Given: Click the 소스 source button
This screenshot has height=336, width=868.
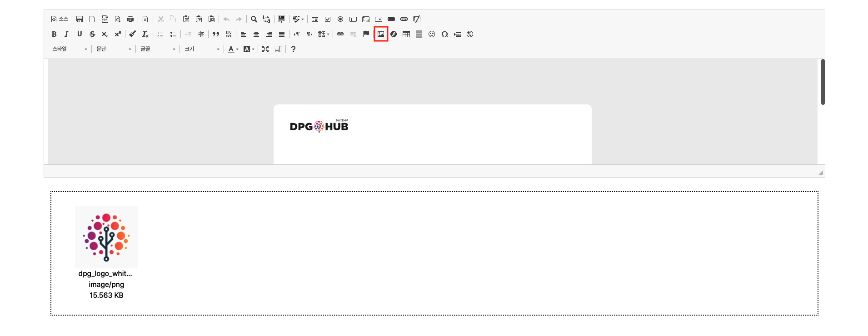Looking at the screenshot, I should click(60, 19).
